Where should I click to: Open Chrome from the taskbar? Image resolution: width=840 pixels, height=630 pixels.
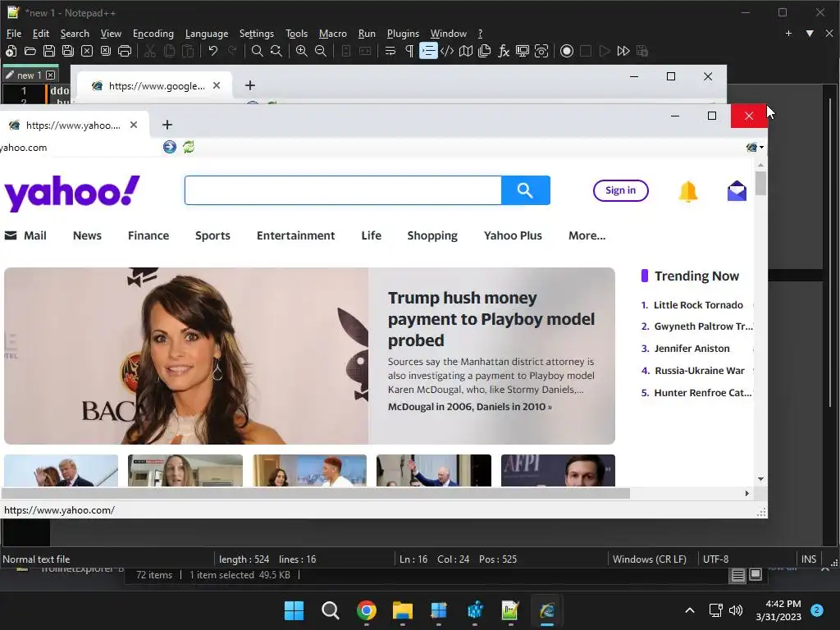point(367,610)
